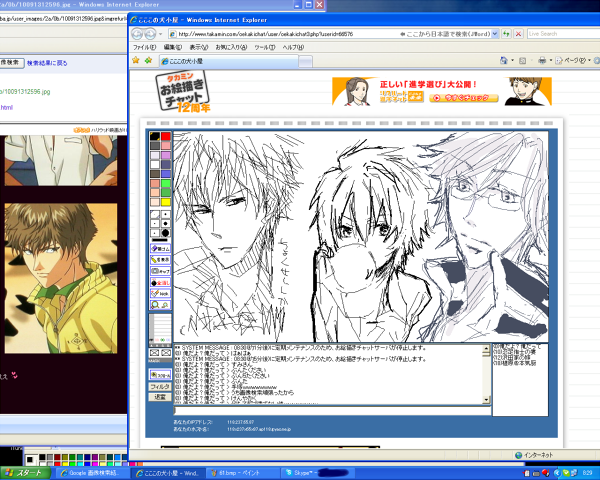Pick the bright green color swatch
This screenshot has height=480, width=600.
pyautogui.click(x=166, y=183)
